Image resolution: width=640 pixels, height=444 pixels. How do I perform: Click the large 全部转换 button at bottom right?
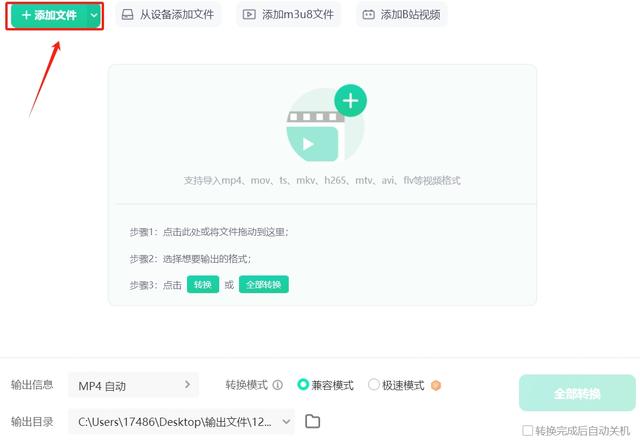(577, 393)
